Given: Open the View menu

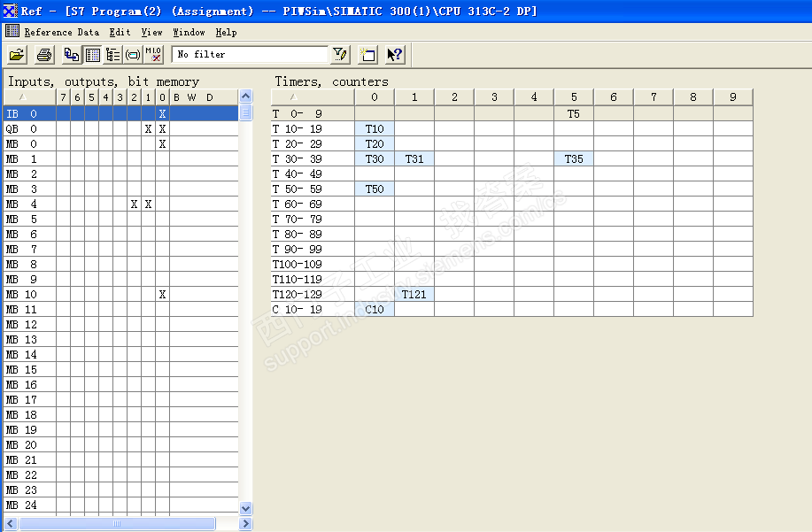Looking at the screenshot, I should pyautogui.click(x=151, y=32).
